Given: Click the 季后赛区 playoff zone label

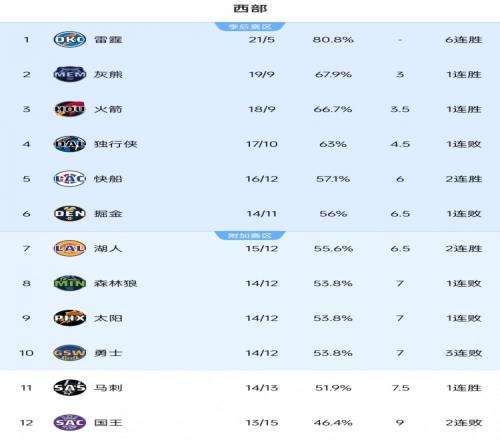Looking at the screenshot, I should point(250,27).
